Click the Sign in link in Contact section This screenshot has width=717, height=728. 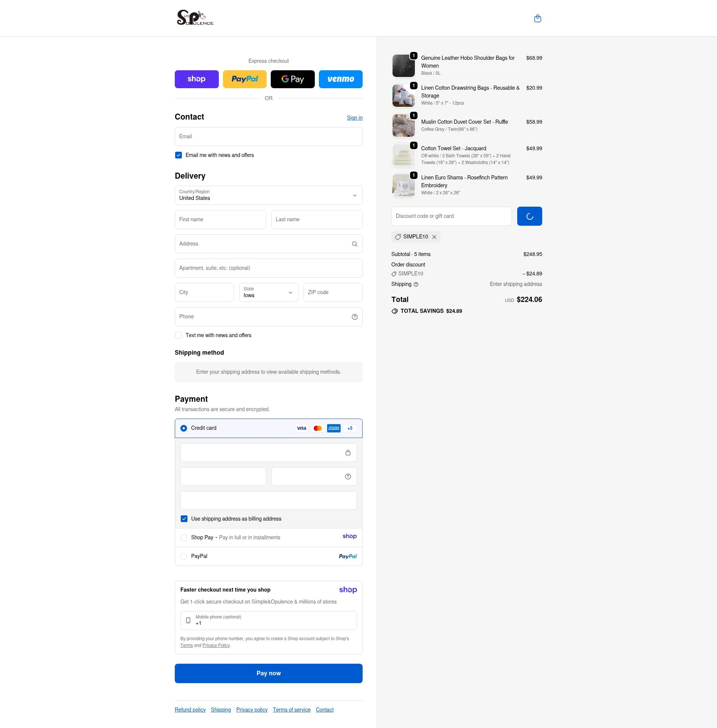(354, 118)
